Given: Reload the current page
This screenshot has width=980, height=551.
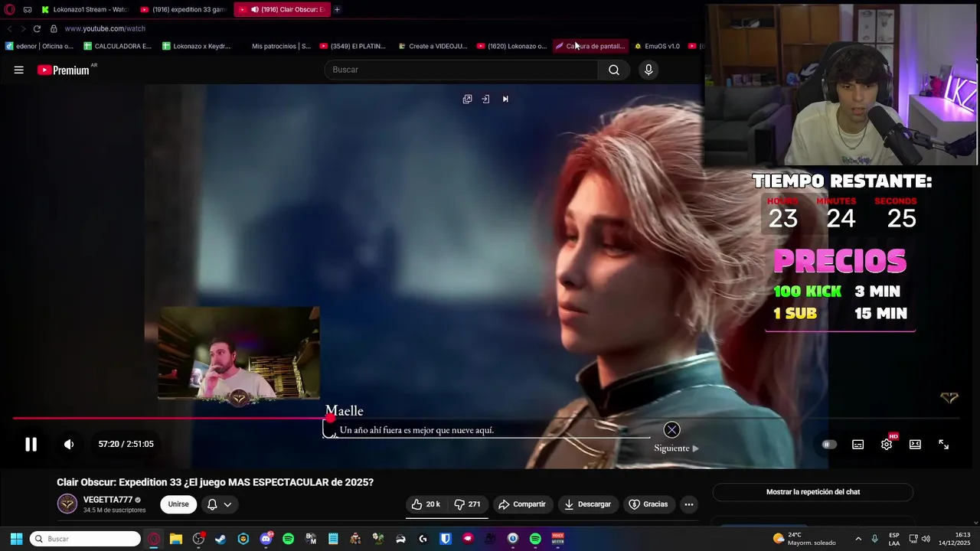Looking at the screenshot, I should tap(36, 28).
